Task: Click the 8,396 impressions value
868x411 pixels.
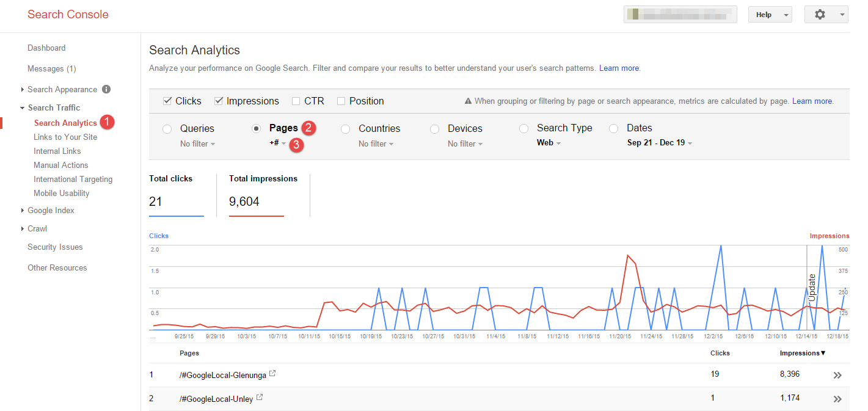Action: [790, 374]
